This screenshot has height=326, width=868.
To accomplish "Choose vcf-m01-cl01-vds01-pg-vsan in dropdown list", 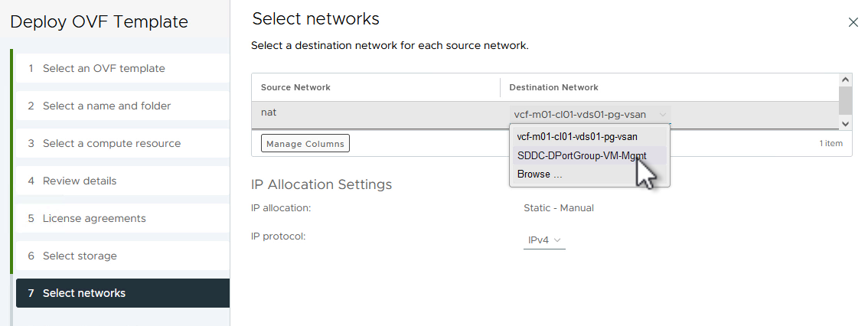I will coord(577,136).
